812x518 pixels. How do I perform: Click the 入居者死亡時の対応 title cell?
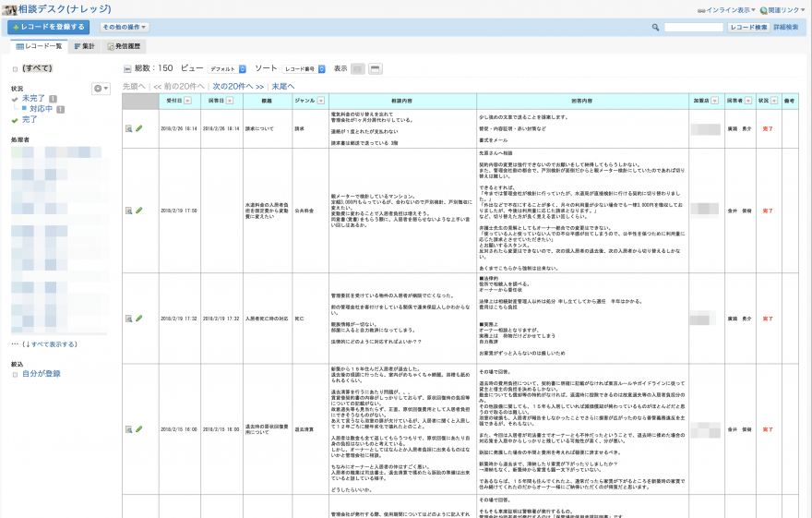(267, 319)
